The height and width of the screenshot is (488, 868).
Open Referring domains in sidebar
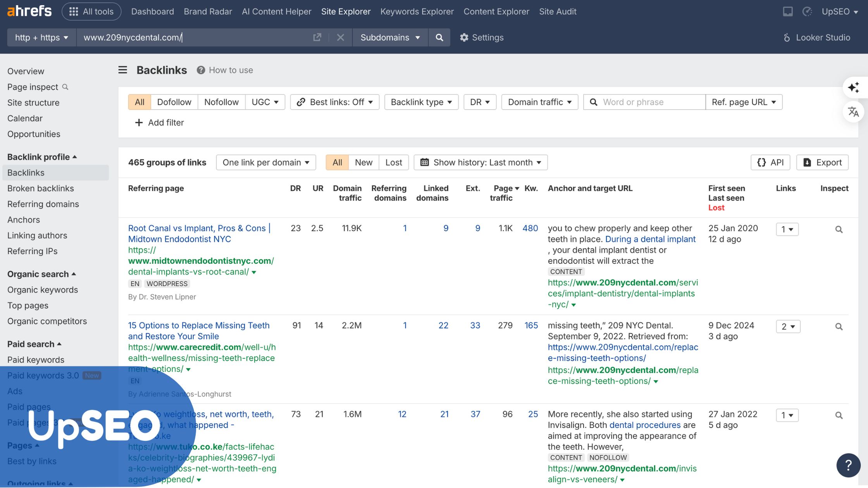(43, 204)
